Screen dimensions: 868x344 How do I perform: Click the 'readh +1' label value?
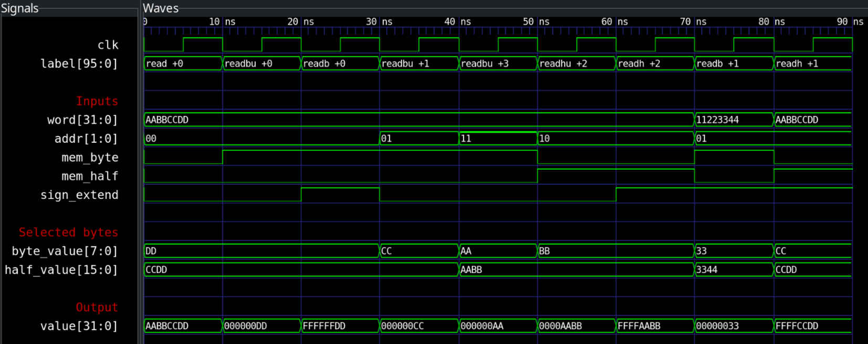coord(813,64)
